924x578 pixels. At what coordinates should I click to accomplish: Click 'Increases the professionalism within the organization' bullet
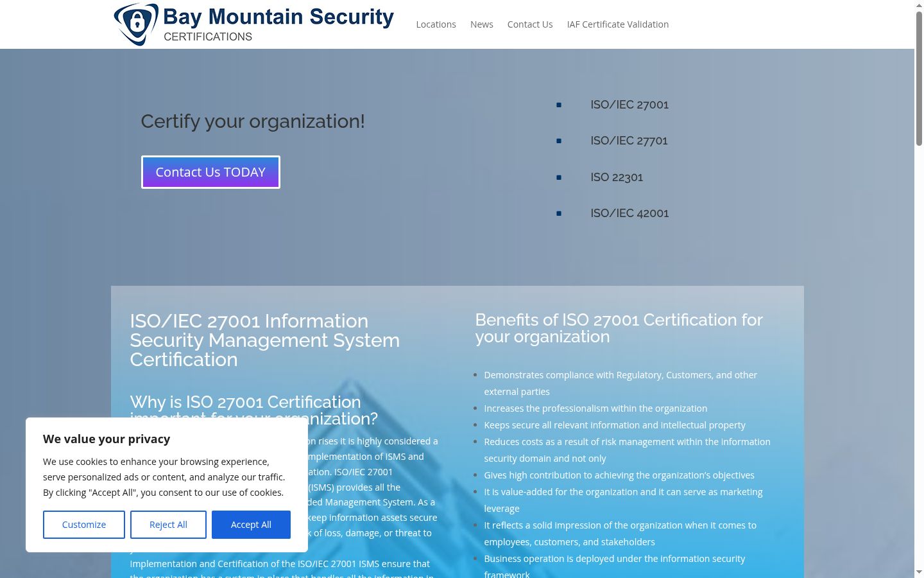[x=595, y=408]
